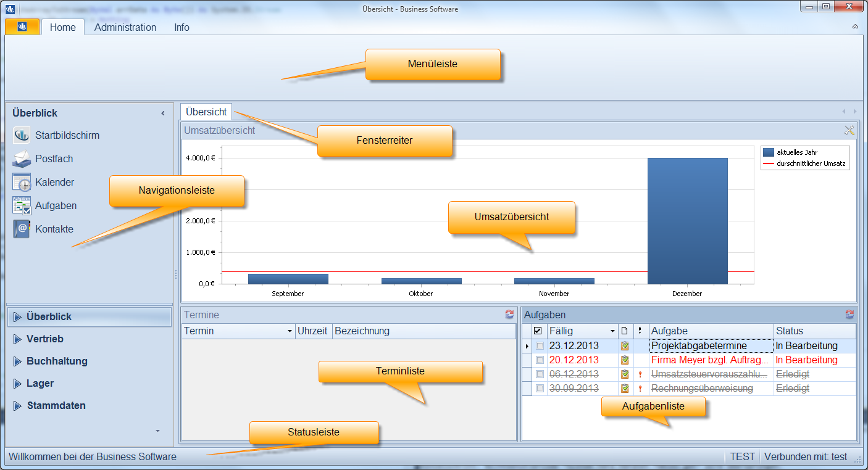Open the Postfach mailbox icon

[22, 159]
